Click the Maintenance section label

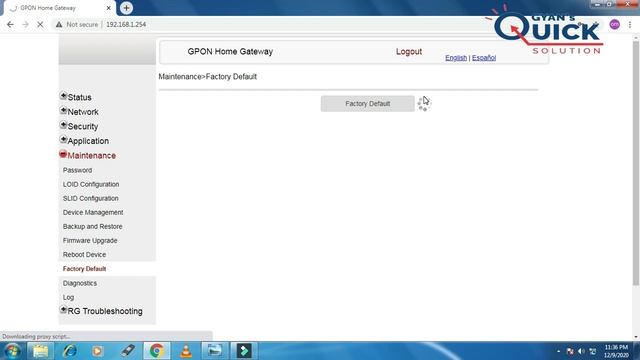click(x=91, y=156)
